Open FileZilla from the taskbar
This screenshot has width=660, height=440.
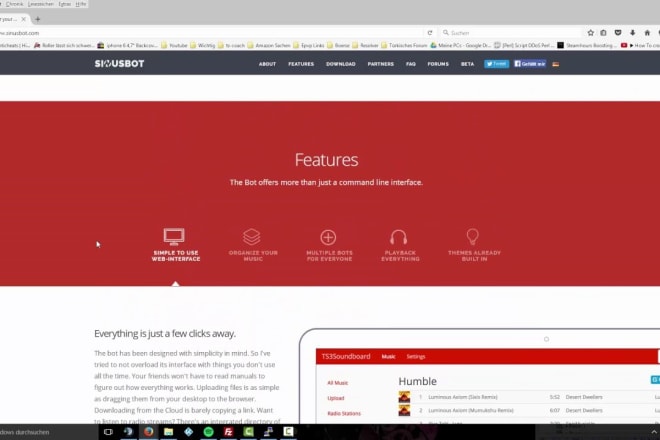(x=229, y=432)
